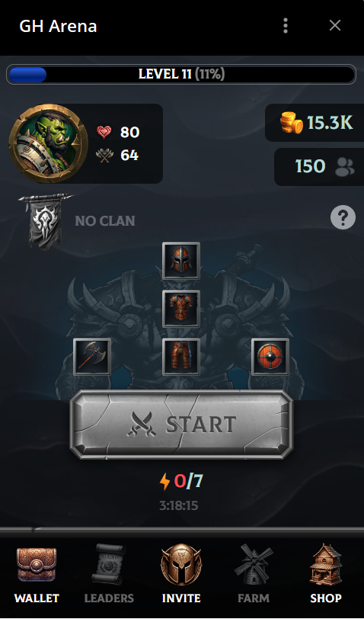364x619 pixels.
Task: Switch to the Leaders tab
Action: pyautogui.click(x=109, y=573)
